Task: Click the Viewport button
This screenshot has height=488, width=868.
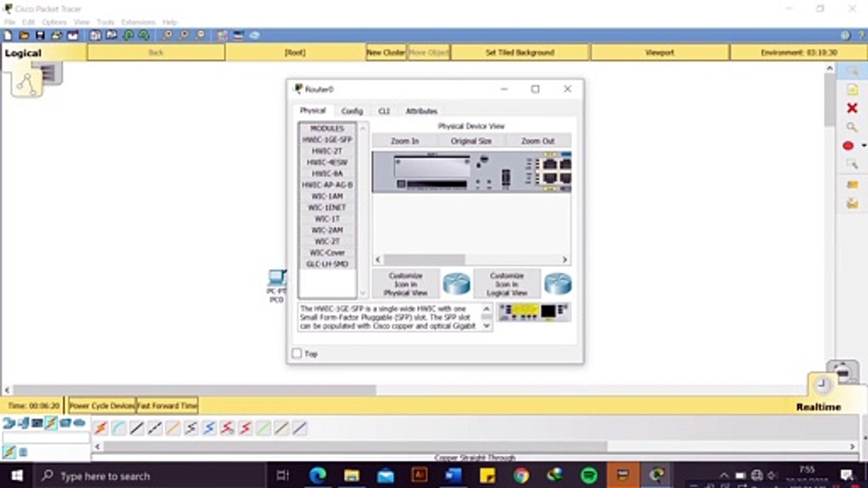Action: click(660, 52)
